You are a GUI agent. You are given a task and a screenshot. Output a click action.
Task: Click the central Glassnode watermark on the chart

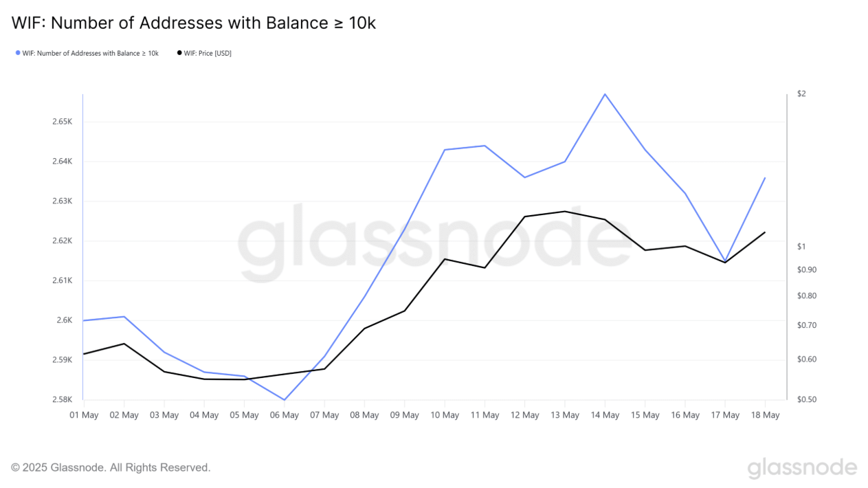click(x=425, y=236)
